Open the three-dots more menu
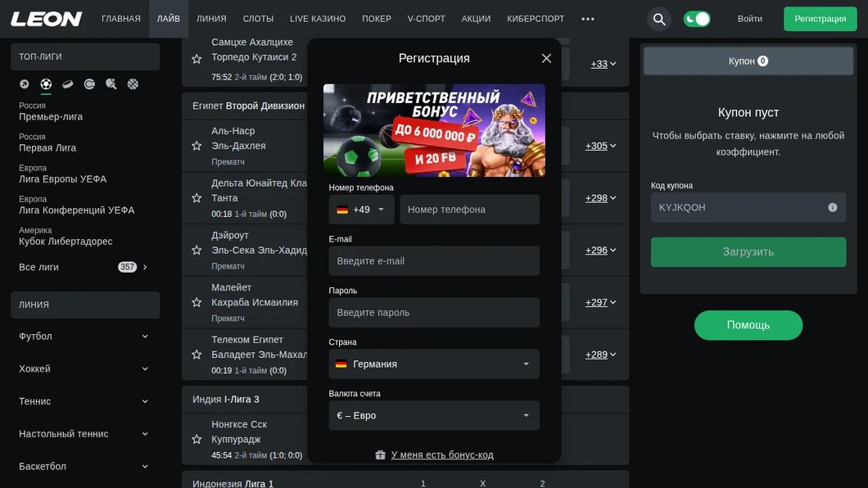The width and height of the screenshot is (868, 488). coord(588,19)
